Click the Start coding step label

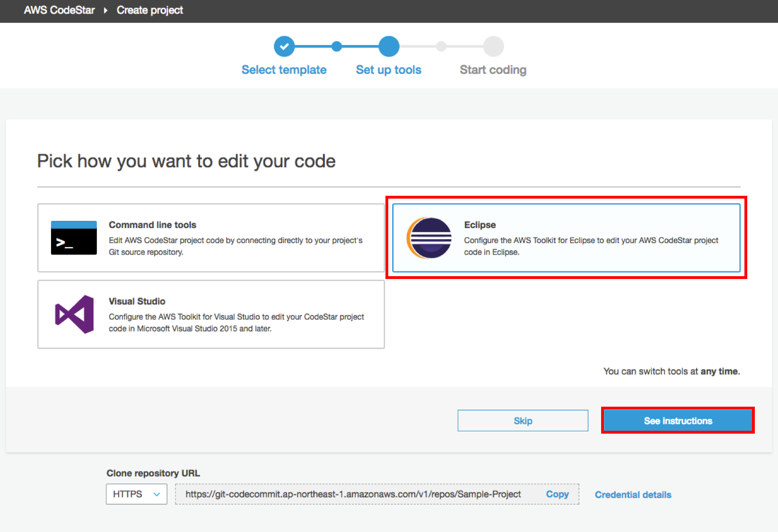click(493, 70)
